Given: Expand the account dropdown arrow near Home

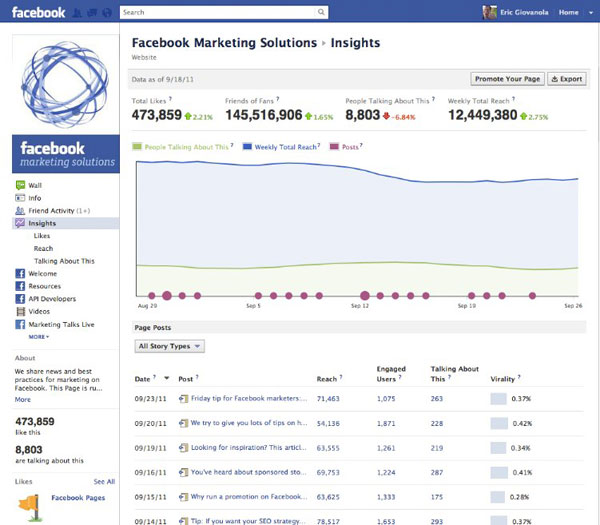Looking at the screenshot, I should tap(591, 13).
